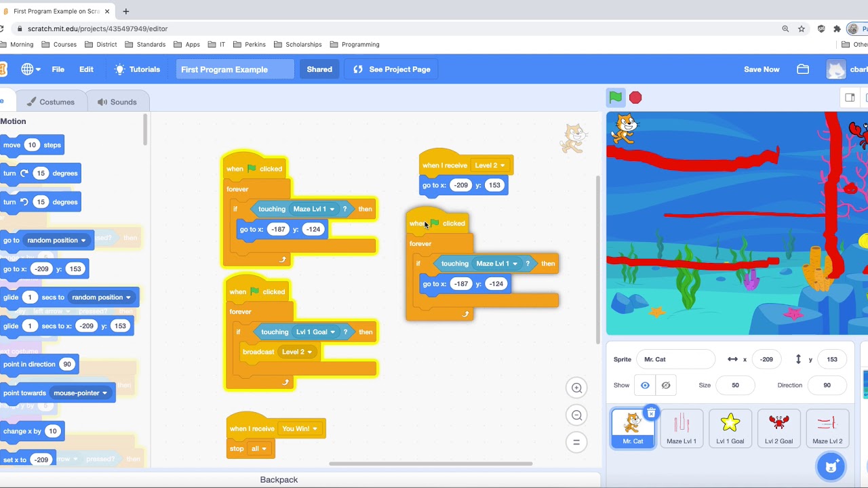Click the Shared status button
Image resolution: width=868 pixels, height=488 pixels.
coord(319,69)
